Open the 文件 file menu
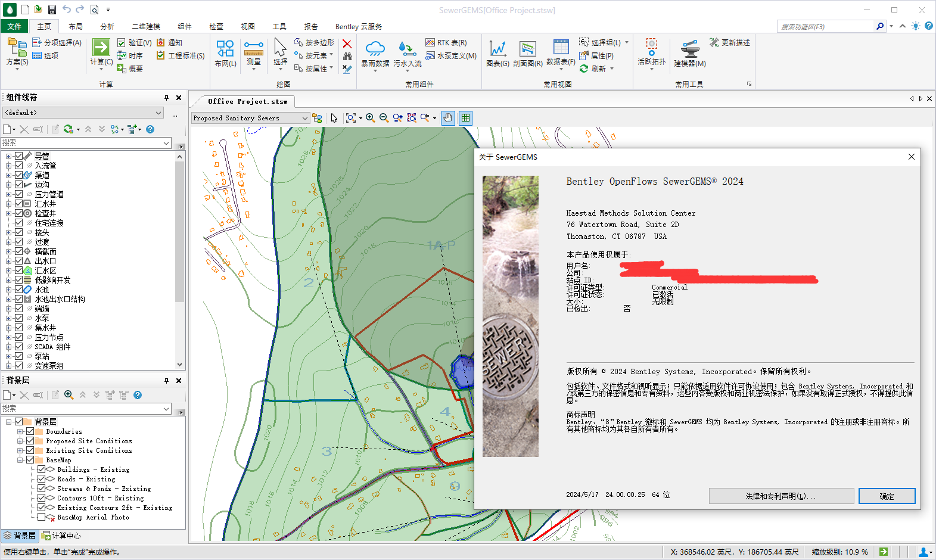Image resolution: width=936 pixels, height=560 pixels. click(x=14, y=26)
